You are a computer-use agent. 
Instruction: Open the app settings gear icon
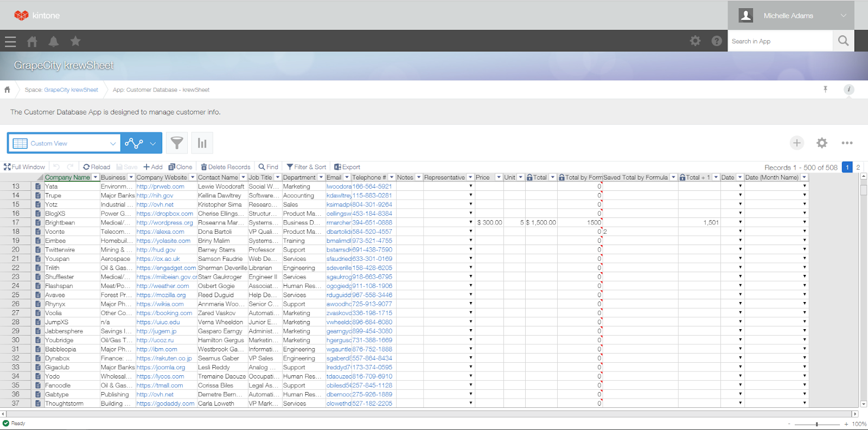tap(822, 143)
